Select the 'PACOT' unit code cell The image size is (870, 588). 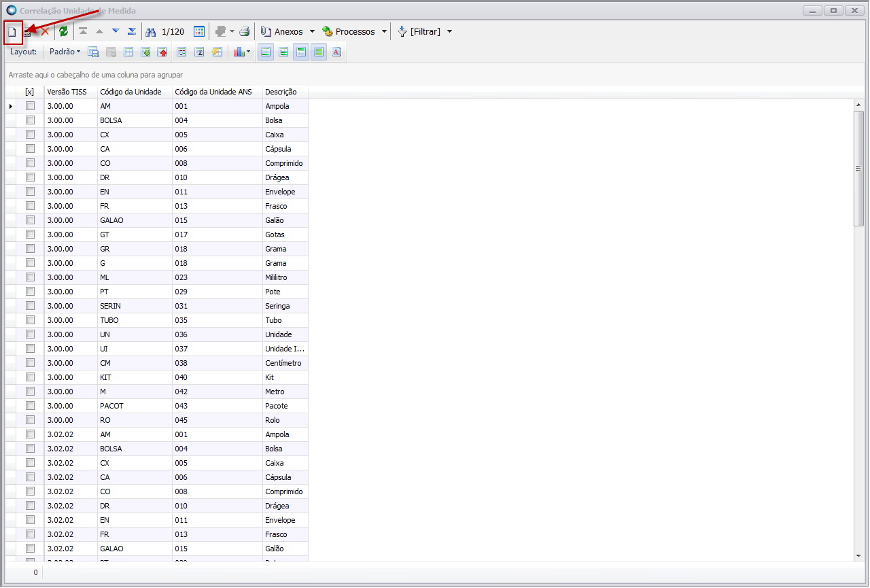[135, 406]
